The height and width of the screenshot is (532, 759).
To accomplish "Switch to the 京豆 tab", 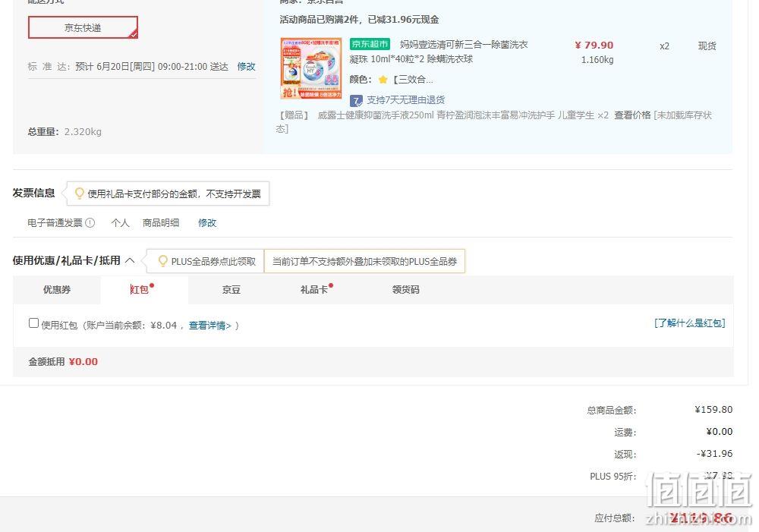I will coord(231,289).
